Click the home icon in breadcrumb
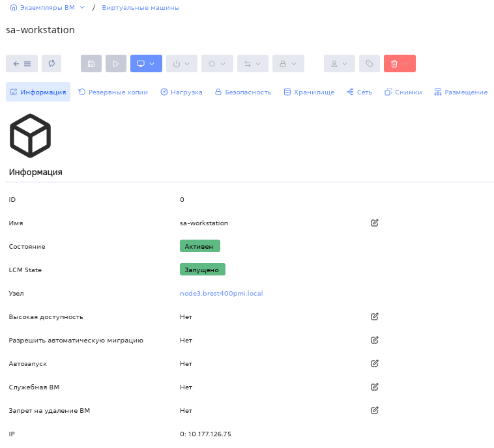 [x=13, y=8]
